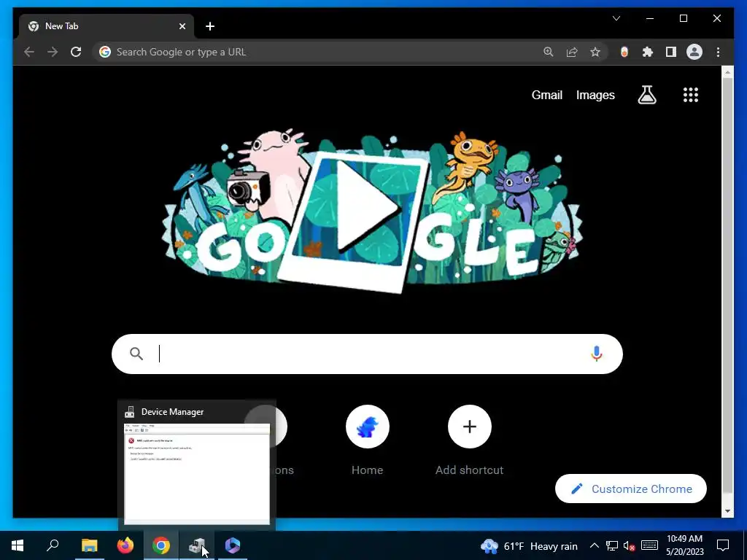Screen dimensions: 747x560
Task: Bookmark this tab with the star
Action: [595, 52]
